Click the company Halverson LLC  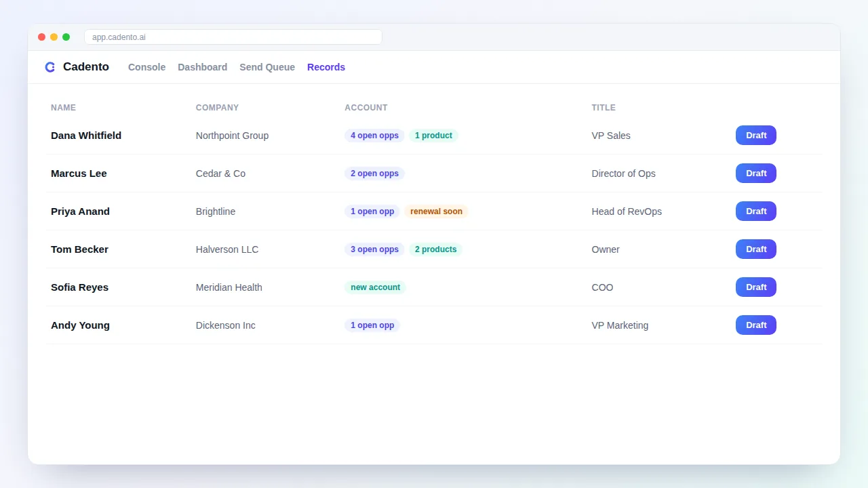(x=227, y=249)
